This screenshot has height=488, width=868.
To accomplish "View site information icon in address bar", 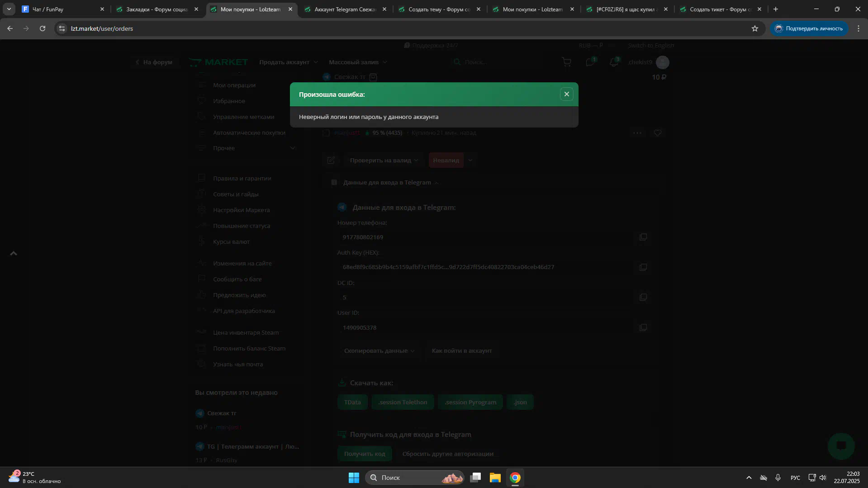I will (x=62, y=28).
